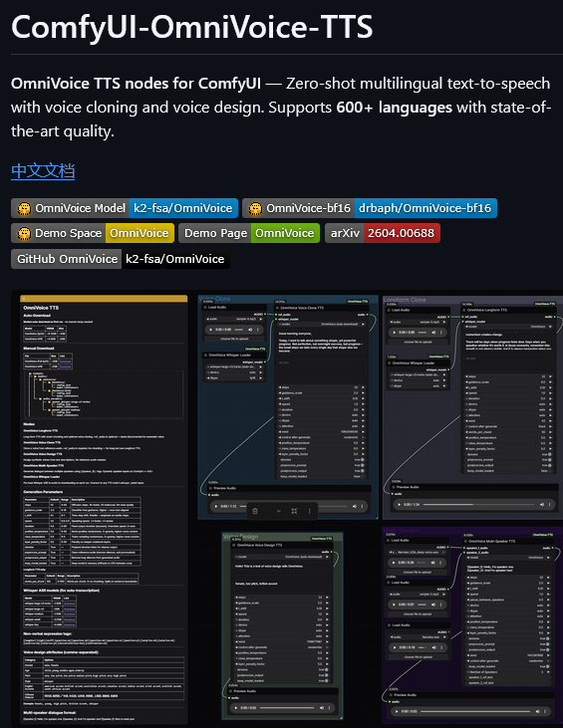Play audio in Multi-Speaker Preview Audio node
This screenshot has width=563, height=728.
(397, 711)
